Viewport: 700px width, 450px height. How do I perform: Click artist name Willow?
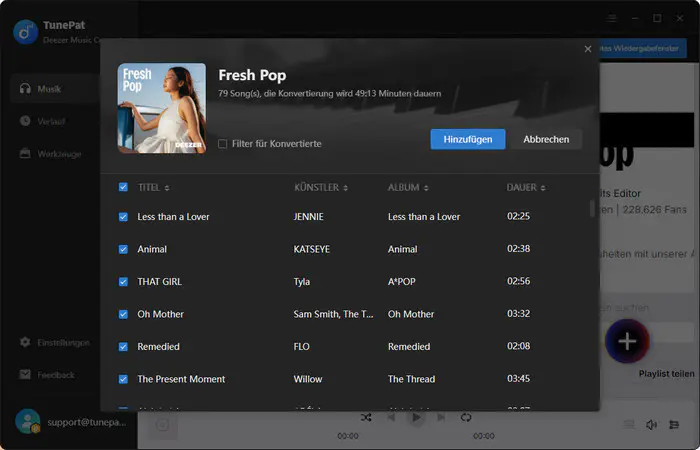pyautogui.click(x=308, y=379)
